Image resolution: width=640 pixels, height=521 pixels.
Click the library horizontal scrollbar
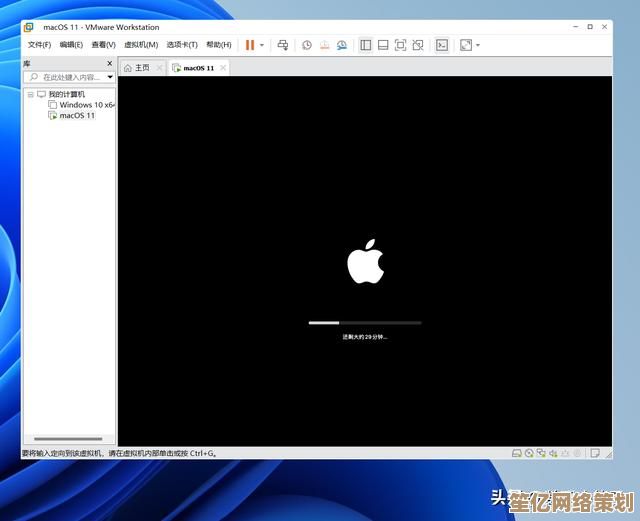click(68, 439)
